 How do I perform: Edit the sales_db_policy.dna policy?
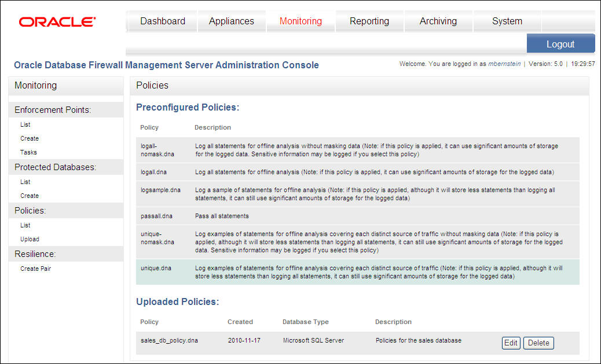tap(511, 343)
